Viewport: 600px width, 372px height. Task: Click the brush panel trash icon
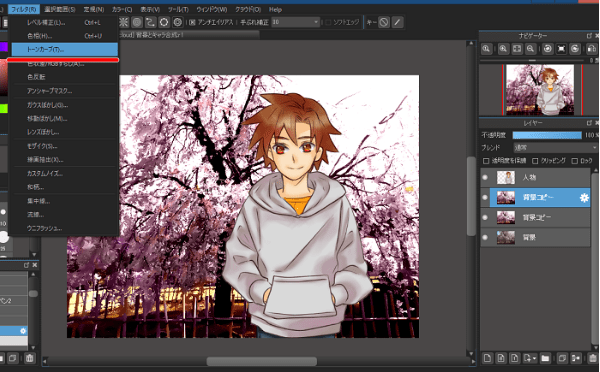pyautogui.click(x=29, y=358)
